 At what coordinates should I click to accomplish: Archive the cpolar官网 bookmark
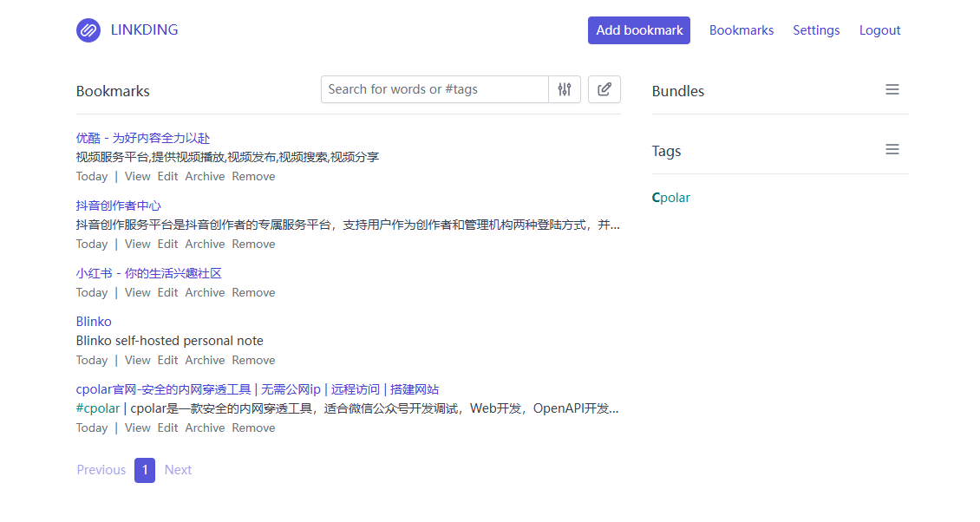(x=205, y=427)
